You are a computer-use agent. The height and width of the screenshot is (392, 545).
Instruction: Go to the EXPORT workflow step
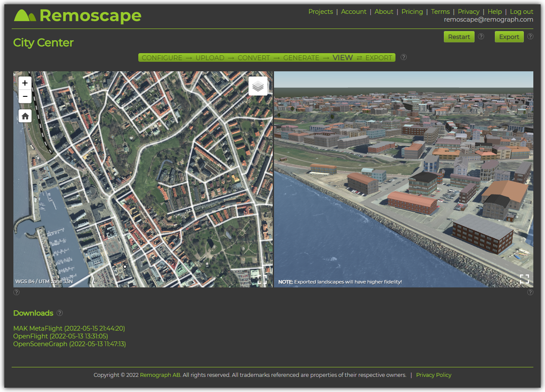coord(379,57)
